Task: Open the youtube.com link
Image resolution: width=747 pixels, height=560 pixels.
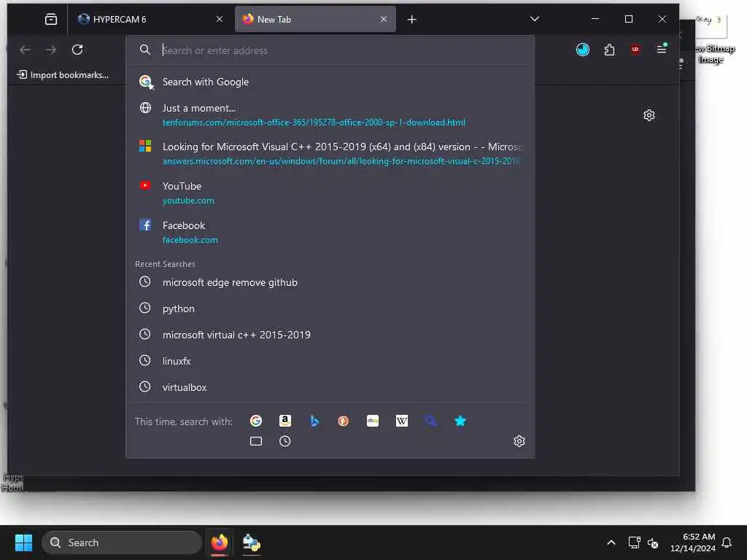Action: click(x=188, y=201)
